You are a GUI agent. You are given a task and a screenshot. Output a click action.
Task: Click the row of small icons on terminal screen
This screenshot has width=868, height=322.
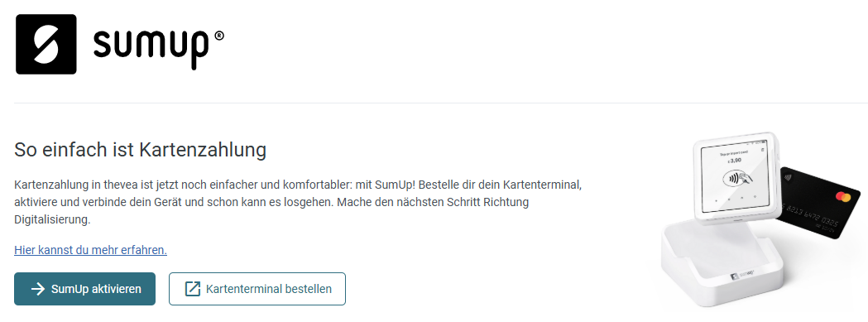736,199
